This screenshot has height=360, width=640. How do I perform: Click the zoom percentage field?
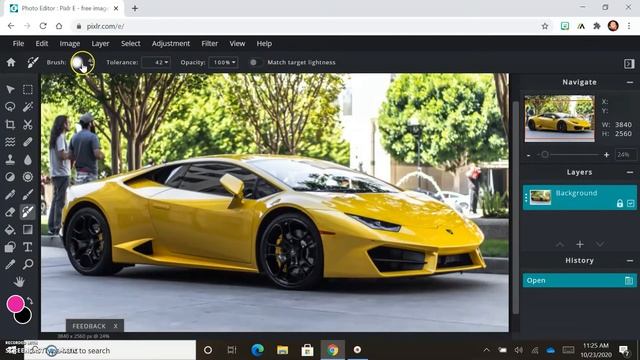(624, 155)
